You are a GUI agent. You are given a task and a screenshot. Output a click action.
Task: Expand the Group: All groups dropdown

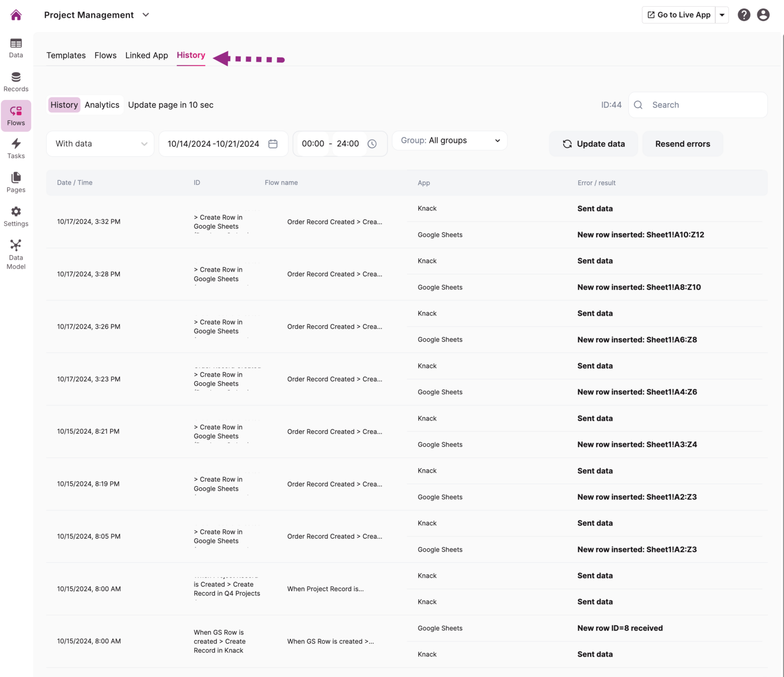(x=449, y=141)
